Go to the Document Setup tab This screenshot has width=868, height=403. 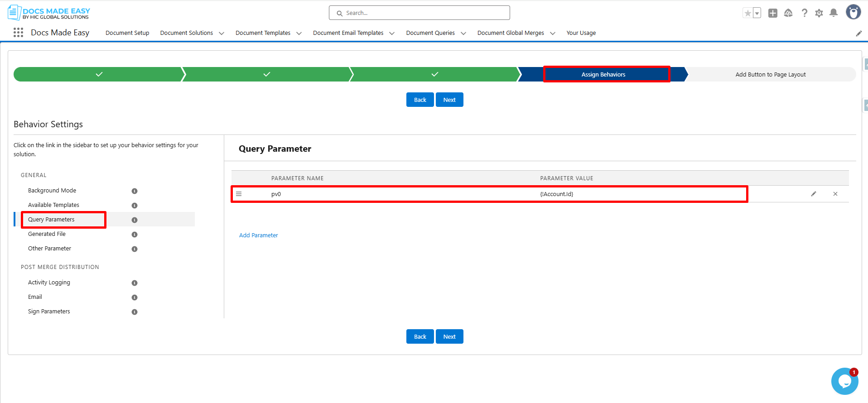coord(127,33)
